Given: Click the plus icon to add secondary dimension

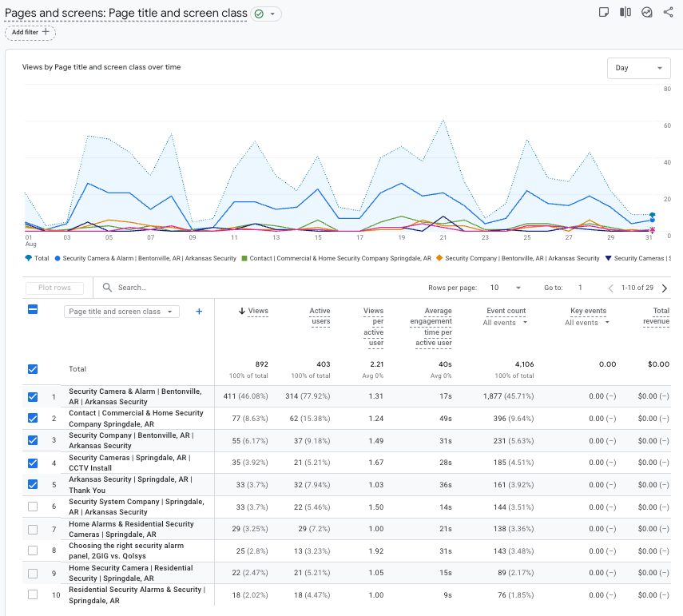Looking at the screenshot, I should 200,312.
